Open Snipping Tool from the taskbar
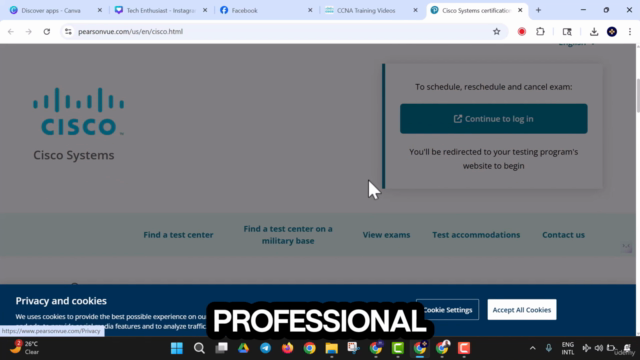Viewport: 640px width, 360px height. [x=353, y=348]
